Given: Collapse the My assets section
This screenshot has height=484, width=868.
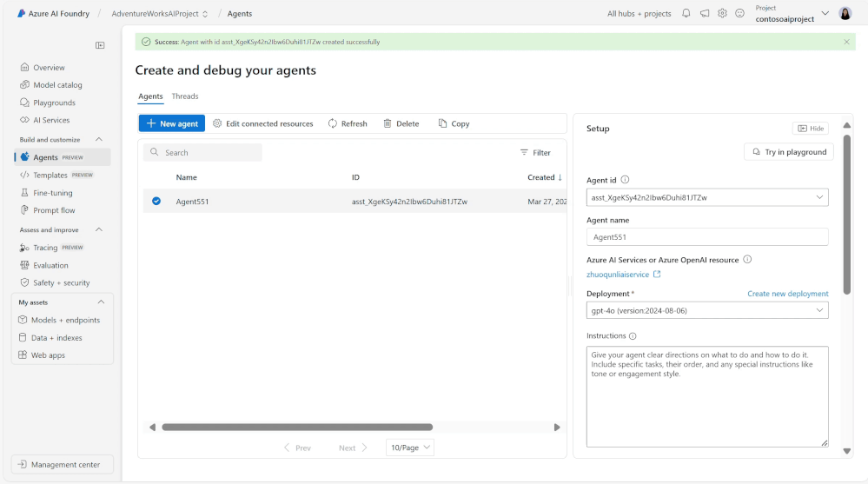Looking at the screenshot, I should pos(101,302).
